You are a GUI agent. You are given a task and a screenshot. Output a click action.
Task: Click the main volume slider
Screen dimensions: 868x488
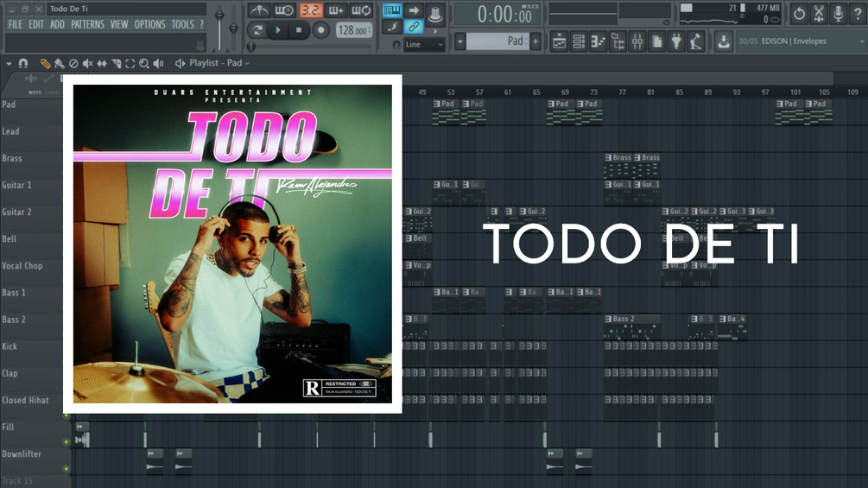tap(219, 27)
